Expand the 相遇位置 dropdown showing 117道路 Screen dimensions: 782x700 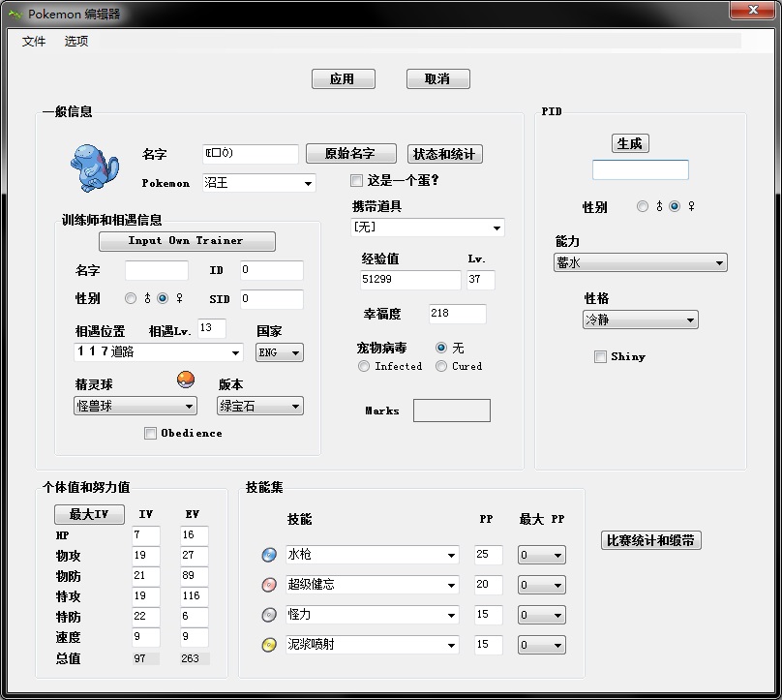point(159,352)
